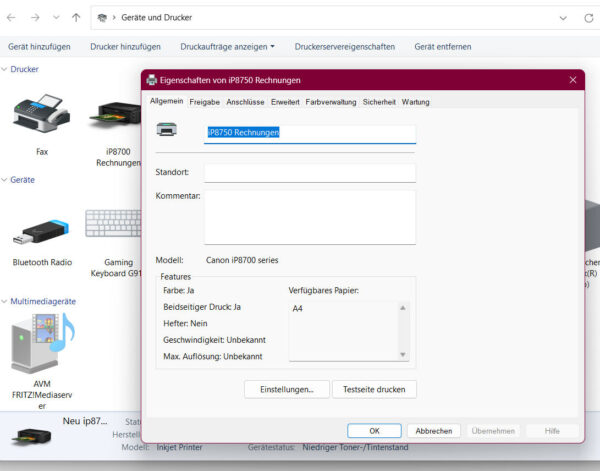This screenshot has width=600, height=471.
Task: Click the control panel icon in address bar
Action: [x=102, y=18]
